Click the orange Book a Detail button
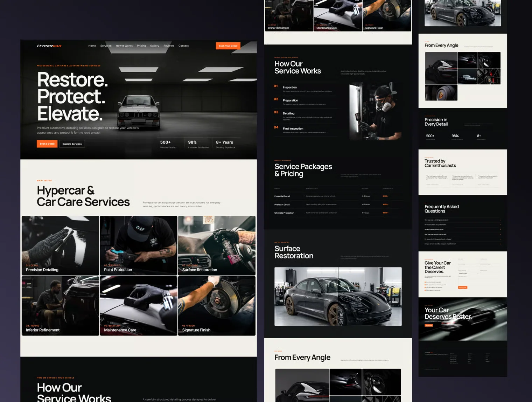 47,144
